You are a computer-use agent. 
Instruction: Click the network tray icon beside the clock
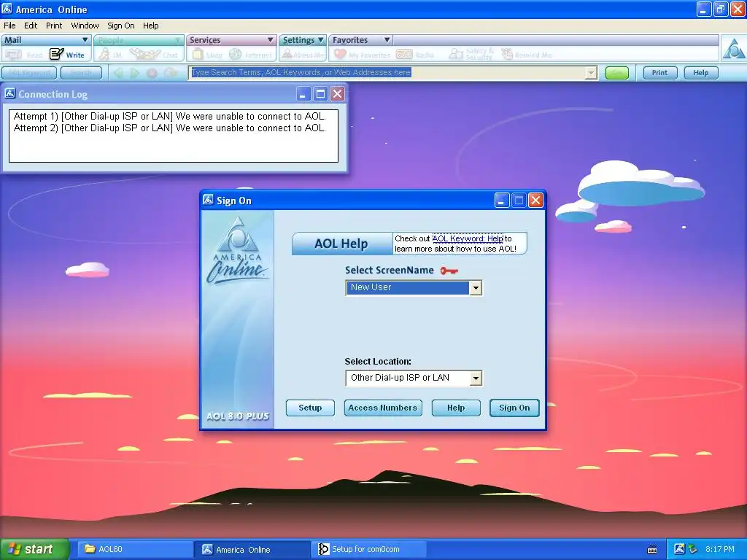(x=692, y=549)
